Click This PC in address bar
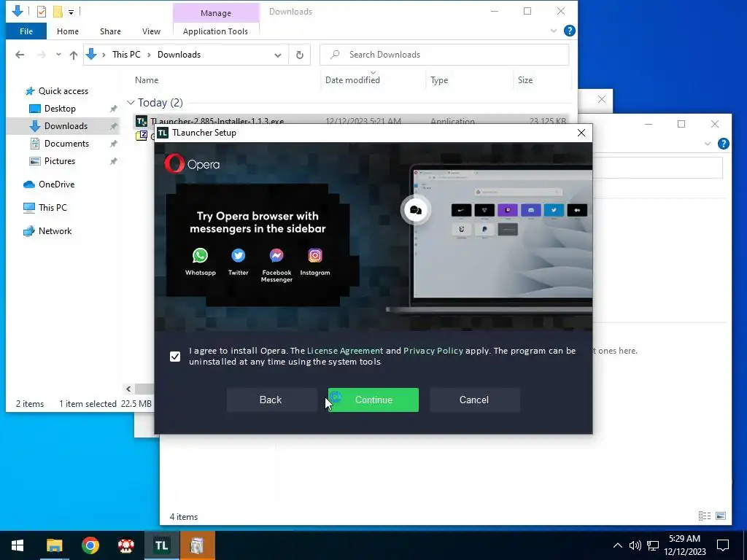 [x=126, y=55]
